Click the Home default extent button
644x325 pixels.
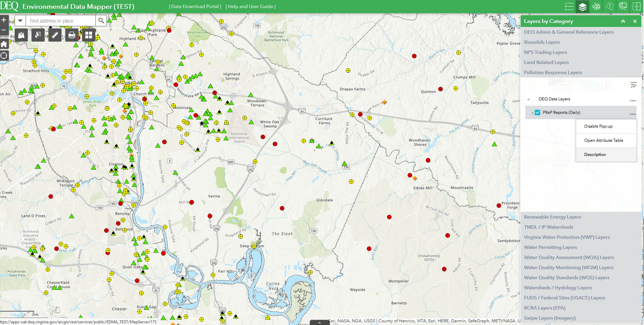pos(4,44)
